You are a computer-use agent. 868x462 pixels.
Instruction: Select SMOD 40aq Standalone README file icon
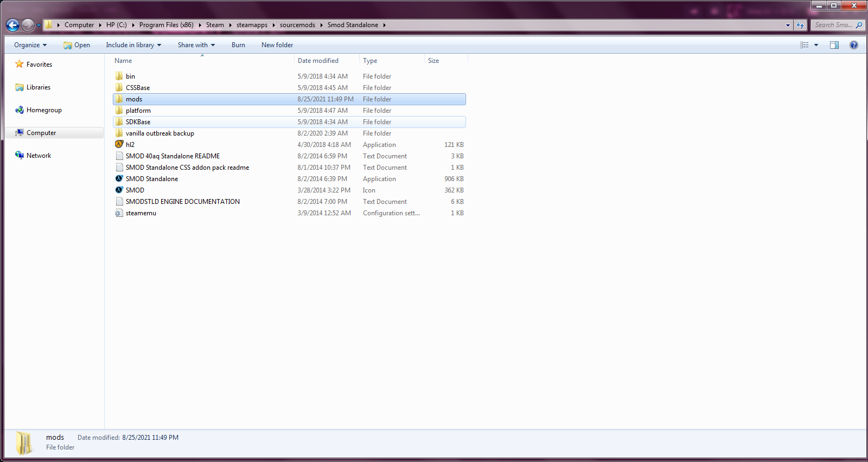119,156
